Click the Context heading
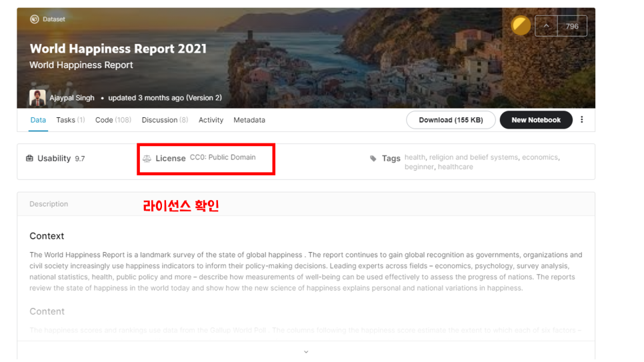The height and width of the screenshot is (362, 644). pos(47,236)
